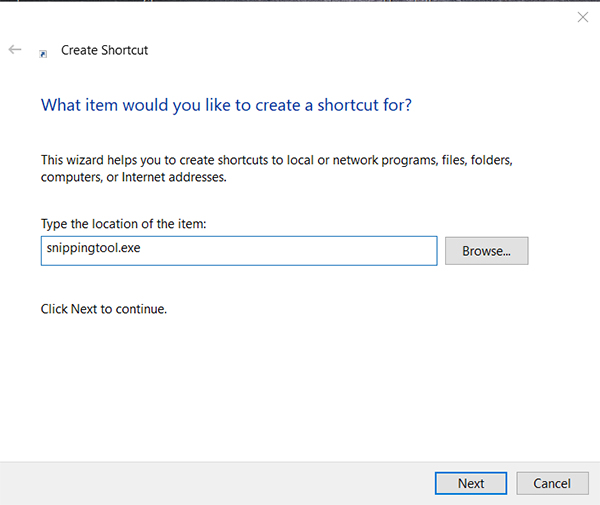Click the wizard description paragraph text
This screenshot has height=505, width=600.
click(x=277, y=168)
